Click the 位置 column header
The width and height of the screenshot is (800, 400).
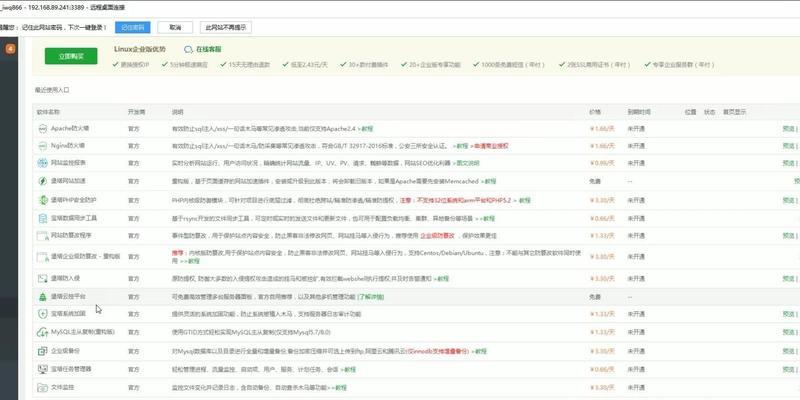(690, 112)
